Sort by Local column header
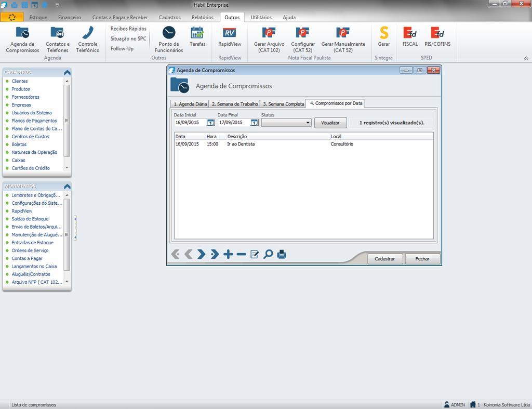 point(381,137)
